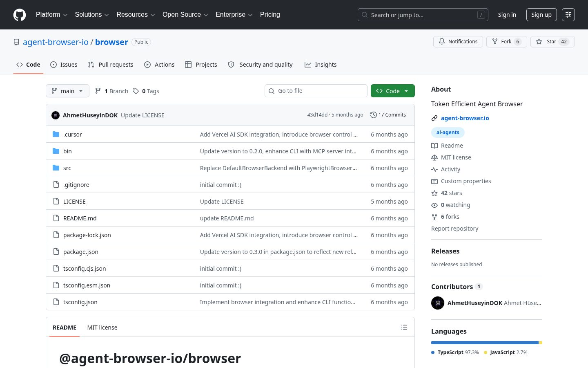
Task: Click the Notifications button
Action: pyautogui.click(x=458, y=42)
